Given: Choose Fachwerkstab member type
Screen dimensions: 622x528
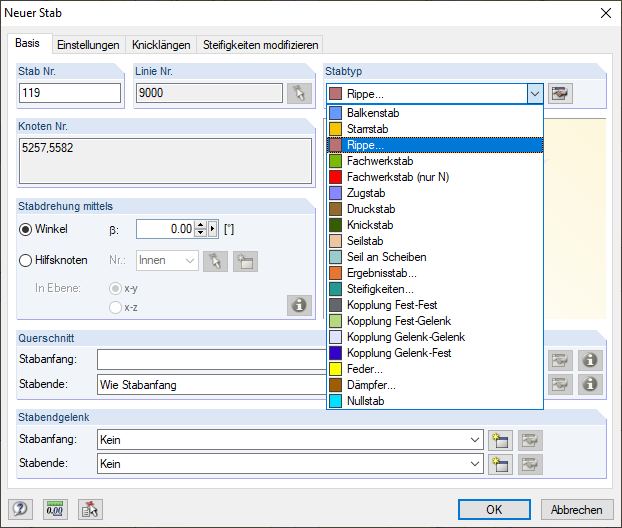Looking at the screenshot, I should click(435, 161).
